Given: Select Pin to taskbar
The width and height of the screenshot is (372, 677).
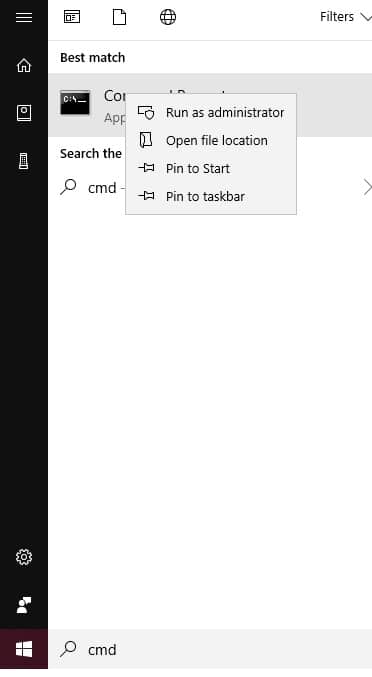Looking at the screenshot, I should click(211, 196).
